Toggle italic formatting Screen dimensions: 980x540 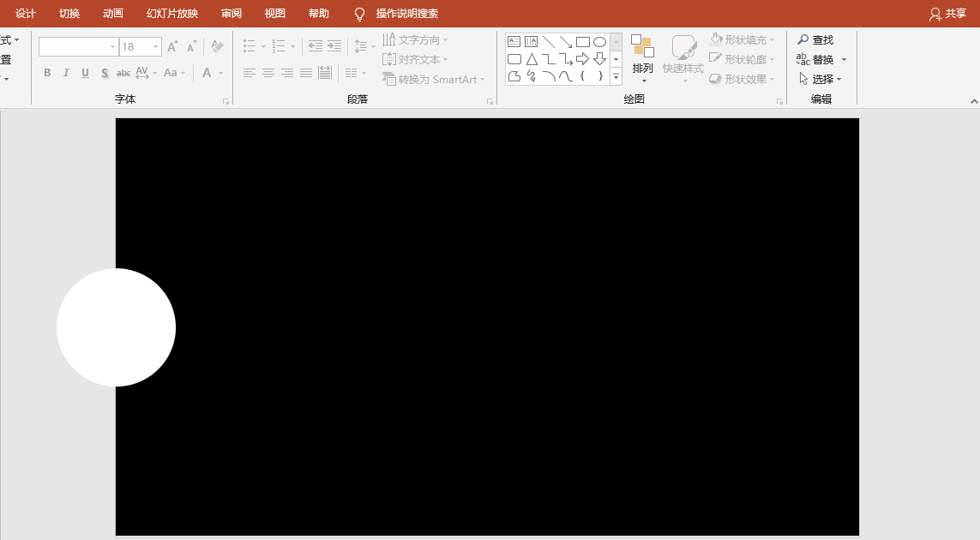coord(66,73)
